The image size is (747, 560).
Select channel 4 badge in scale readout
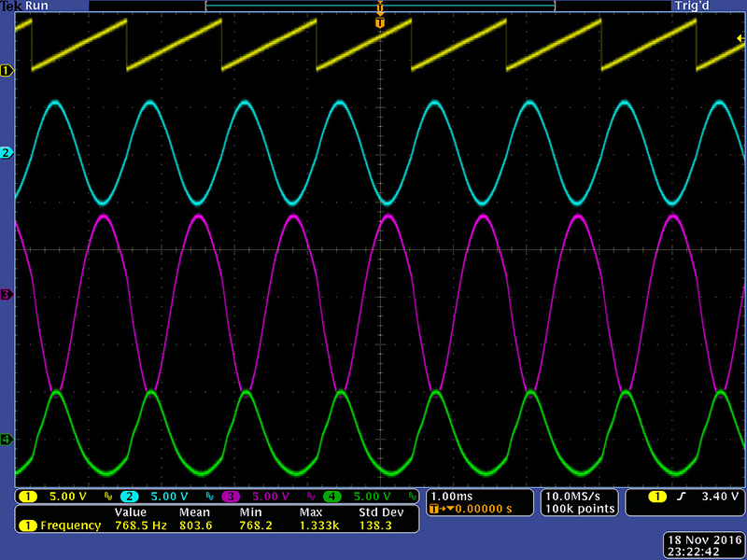pos(332,497)
